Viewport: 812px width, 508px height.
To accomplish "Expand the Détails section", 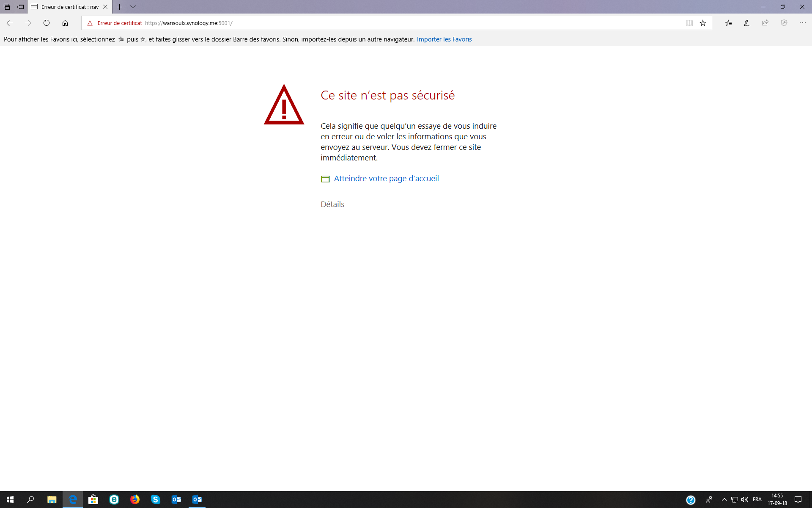I will pos(332,204).
